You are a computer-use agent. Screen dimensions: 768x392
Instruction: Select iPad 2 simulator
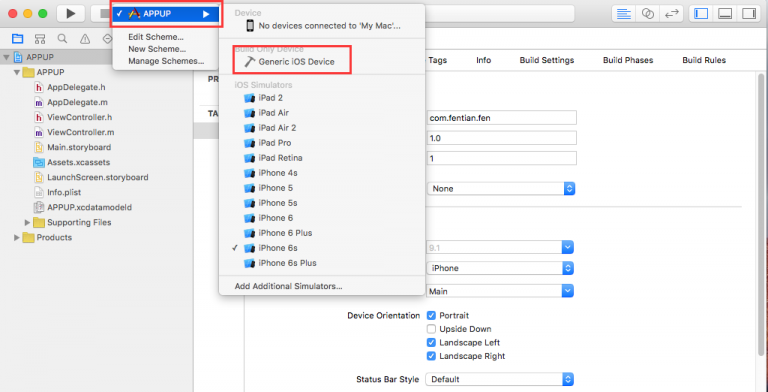pyautogui.click(x=270, y=98)
